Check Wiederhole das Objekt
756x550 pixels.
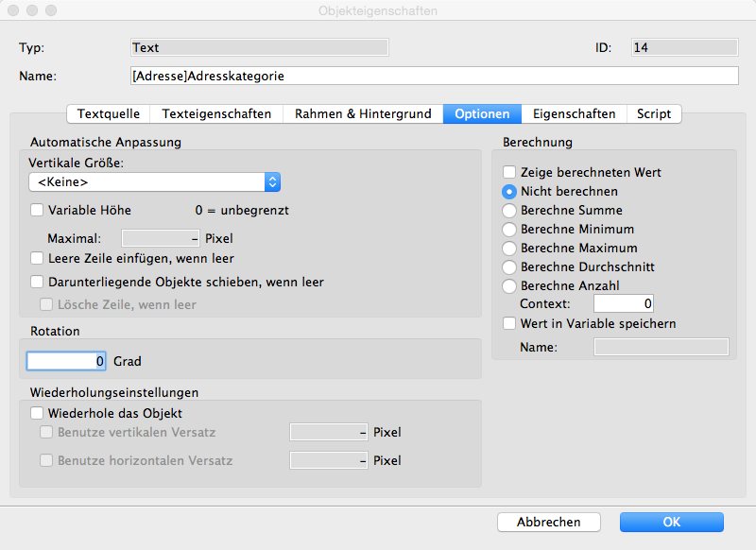click(x=37, y=413)
